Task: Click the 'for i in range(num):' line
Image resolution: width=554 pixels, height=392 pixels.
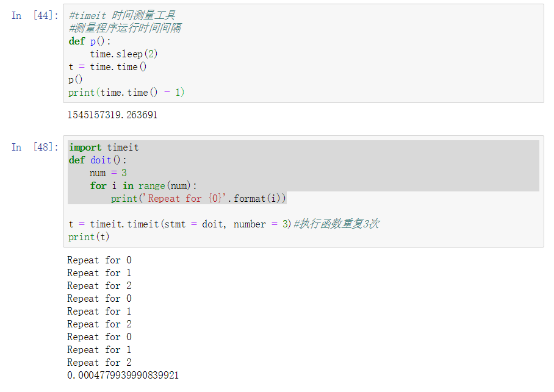Action: pos(144,185)
